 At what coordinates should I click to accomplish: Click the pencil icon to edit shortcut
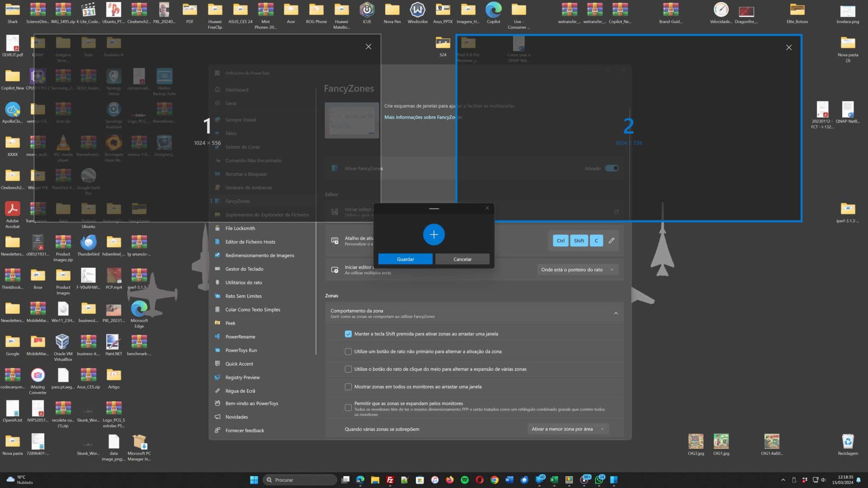click(611, 241)
